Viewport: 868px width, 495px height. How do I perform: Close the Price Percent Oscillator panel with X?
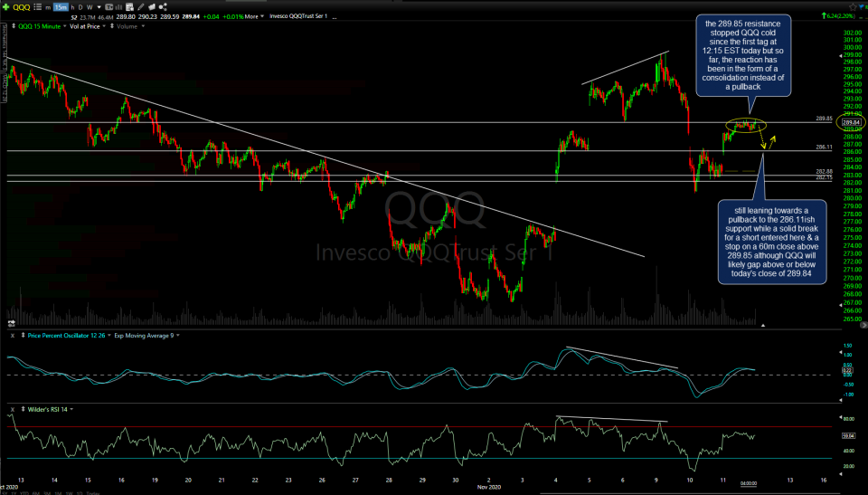click(x=12, y=336)
